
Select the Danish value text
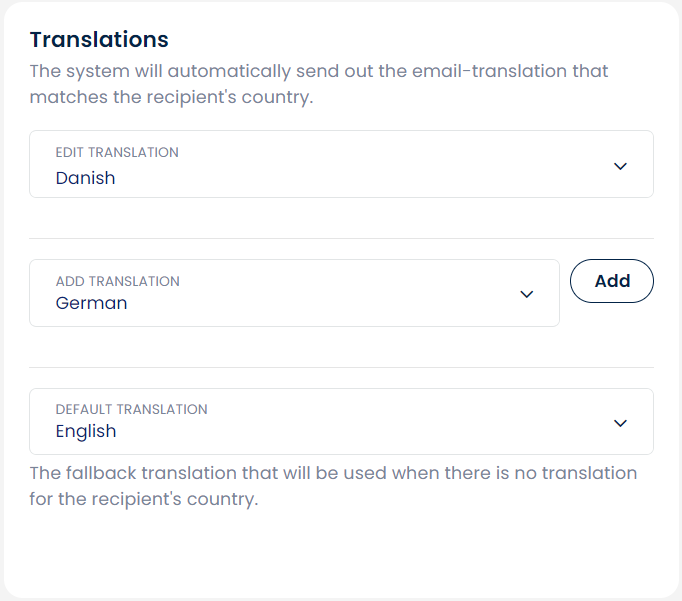(86, 179)
